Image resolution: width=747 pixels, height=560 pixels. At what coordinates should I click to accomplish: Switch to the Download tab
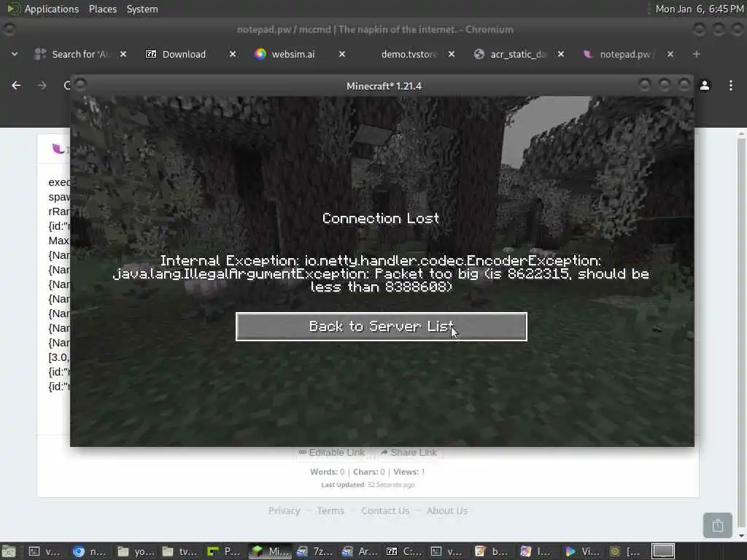(x=183, y=54)
